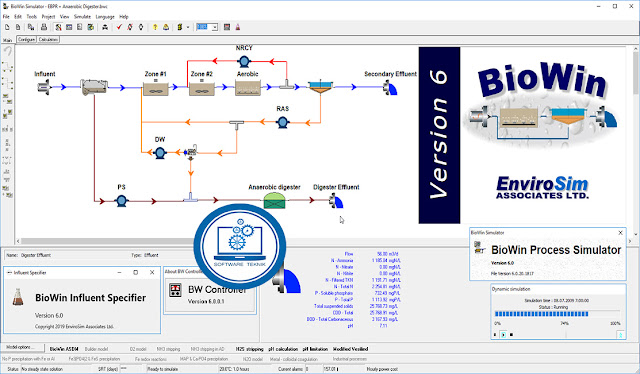Select the Influent element in flowsheet

pyautogui.click(x=44, y=87)
